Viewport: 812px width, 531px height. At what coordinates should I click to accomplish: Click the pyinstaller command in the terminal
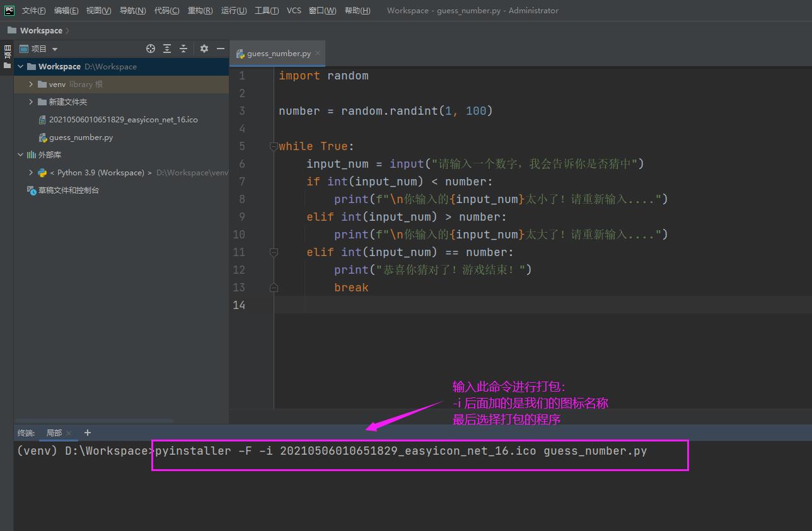coord(401,451)
